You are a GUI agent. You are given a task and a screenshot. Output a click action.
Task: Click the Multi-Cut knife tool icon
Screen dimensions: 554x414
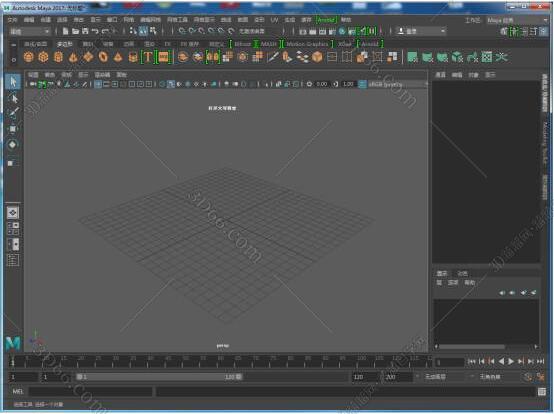click(x=272, y=57)
